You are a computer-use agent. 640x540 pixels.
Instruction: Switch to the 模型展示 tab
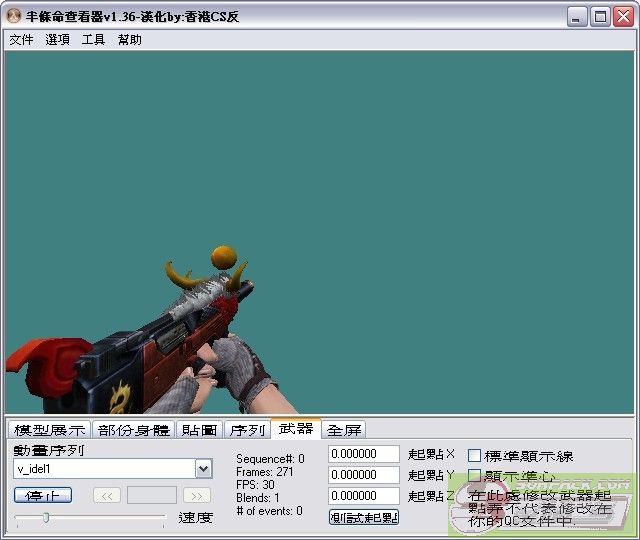(x=50, y=430)
